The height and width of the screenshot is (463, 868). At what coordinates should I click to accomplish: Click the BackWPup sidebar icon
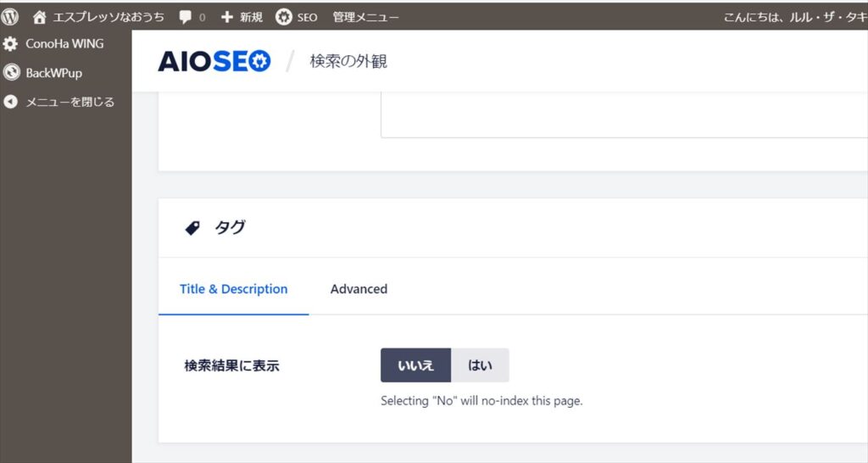point(10,73)
